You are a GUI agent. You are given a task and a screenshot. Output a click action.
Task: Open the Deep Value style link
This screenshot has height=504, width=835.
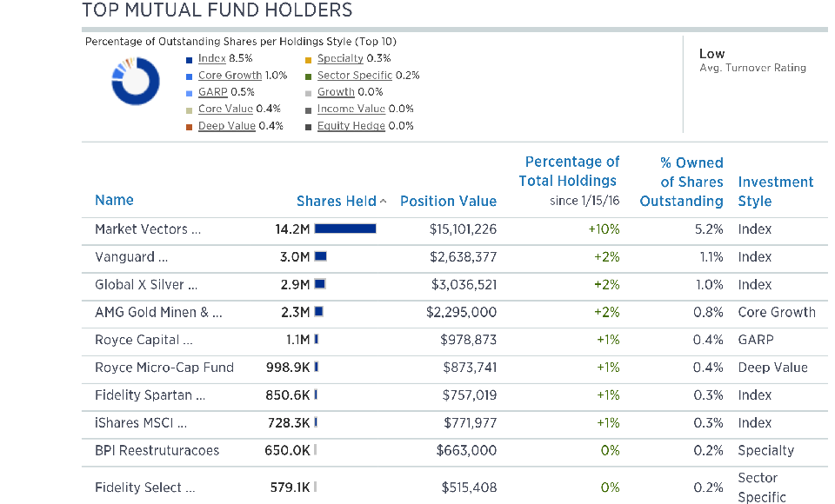(x=226, y=126)
